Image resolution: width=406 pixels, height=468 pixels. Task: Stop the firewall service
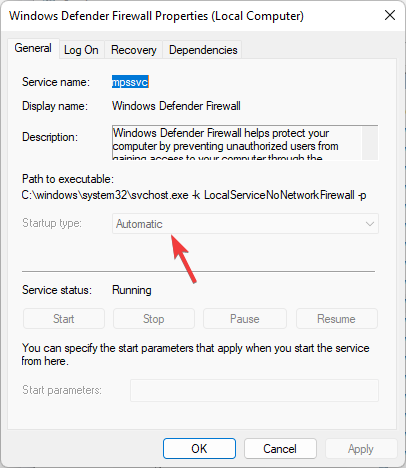coord(154,319)
